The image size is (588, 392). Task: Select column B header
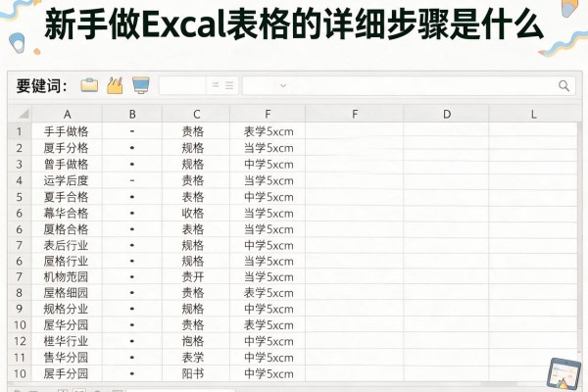pos(132,114)
